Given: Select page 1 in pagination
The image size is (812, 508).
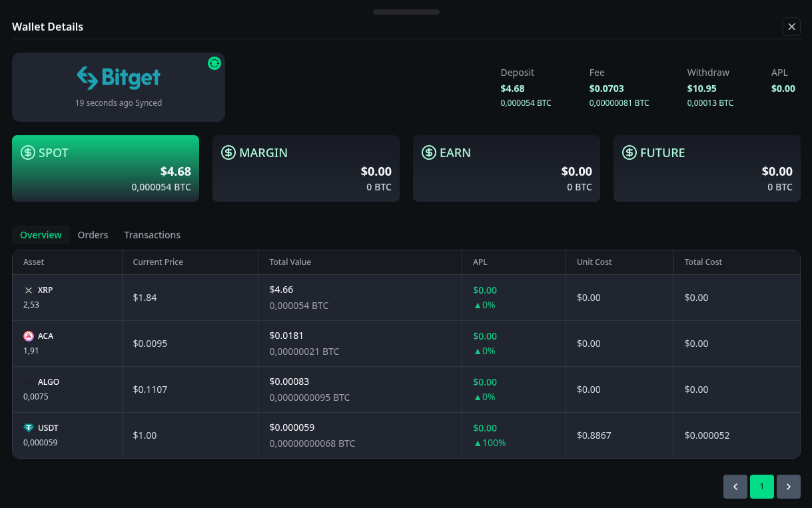Looking at the screenshot, I should 761,487.
